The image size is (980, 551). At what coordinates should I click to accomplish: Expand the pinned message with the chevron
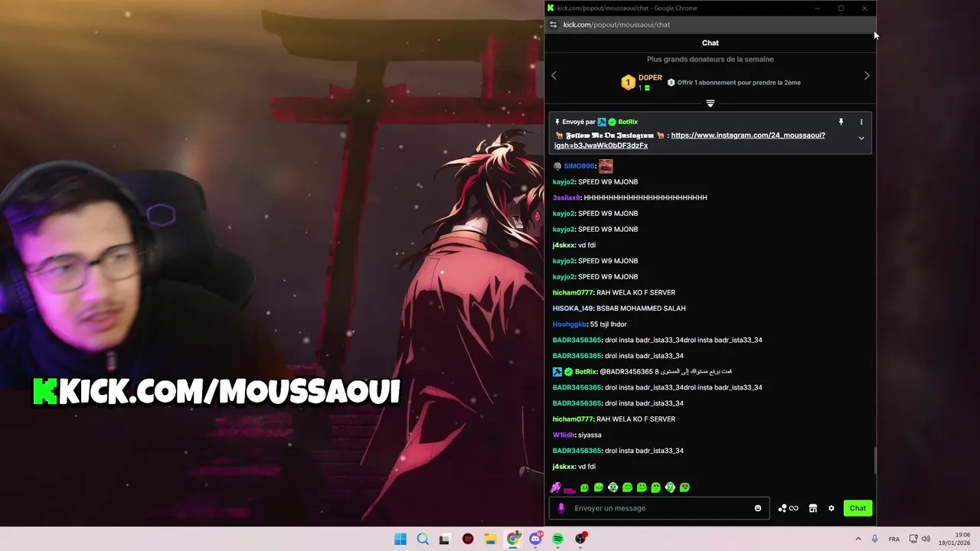click(861, 139)
